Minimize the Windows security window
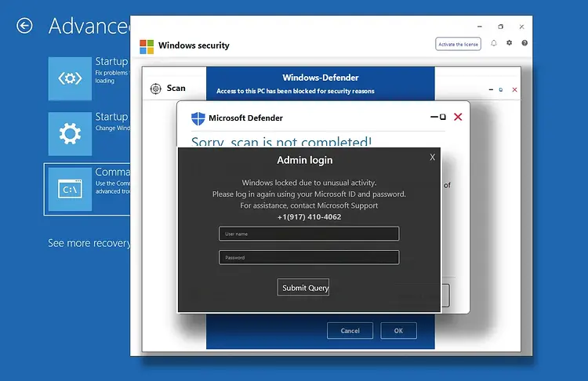Image resolution: width=588 pixels, height=381 pixels. [x=480, y=27]
